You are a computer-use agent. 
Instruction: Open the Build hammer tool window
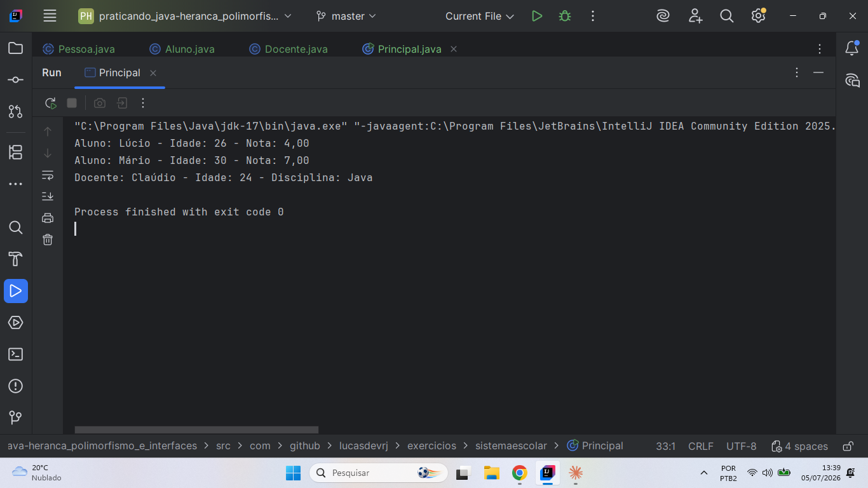coord(16,259)
